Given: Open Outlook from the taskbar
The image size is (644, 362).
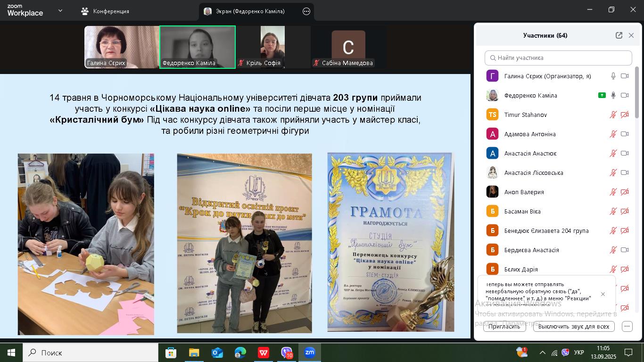Looking at the screenshot, I should [x=217, y=352].
